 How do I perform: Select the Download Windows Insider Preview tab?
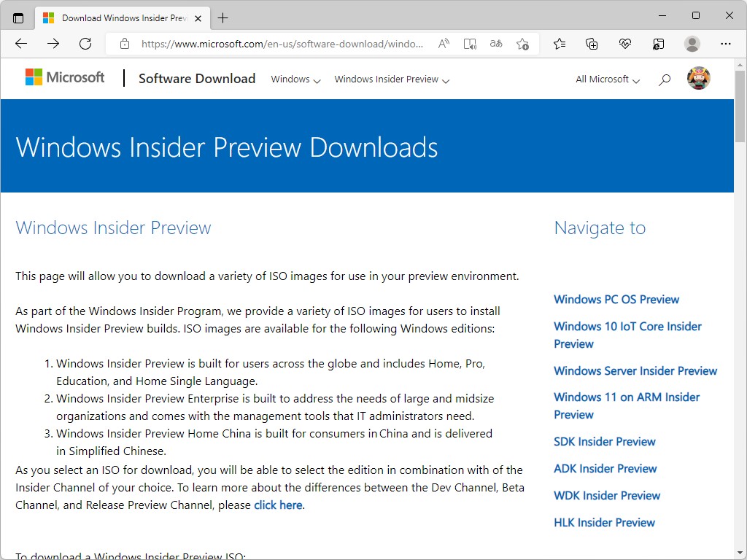pyautogui.click(x=123, y=18)
